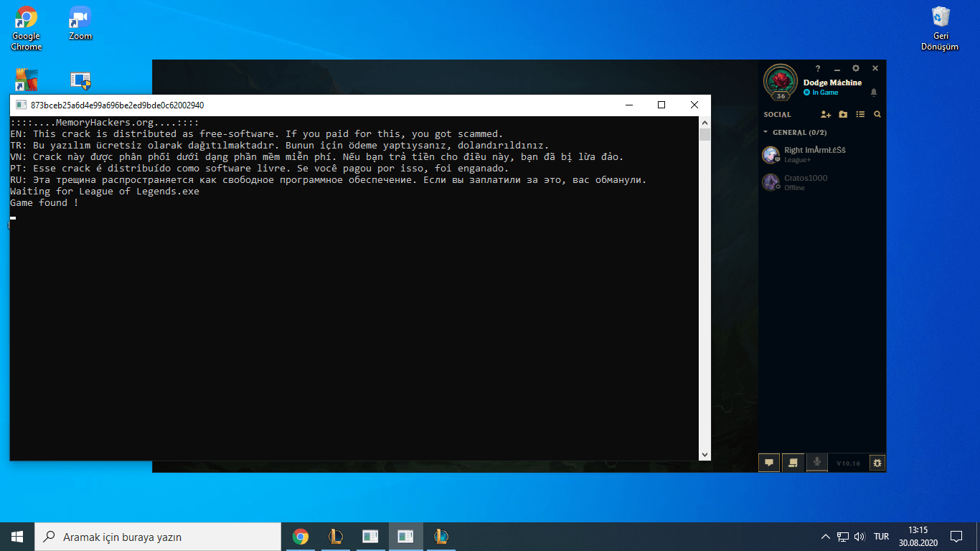Viewport: 980px width, 551px height.
Task: Click the active console window taskbar icon
Action: point(405,537)
